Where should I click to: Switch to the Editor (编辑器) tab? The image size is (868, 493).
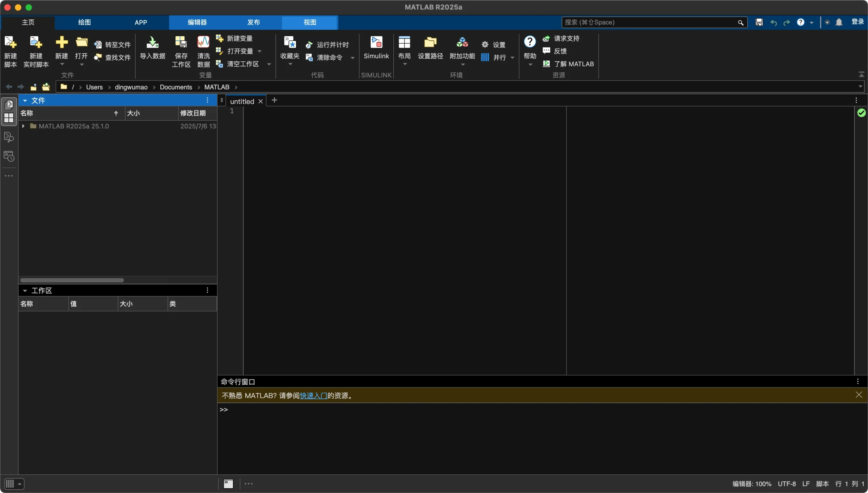[x=197, y=22]
